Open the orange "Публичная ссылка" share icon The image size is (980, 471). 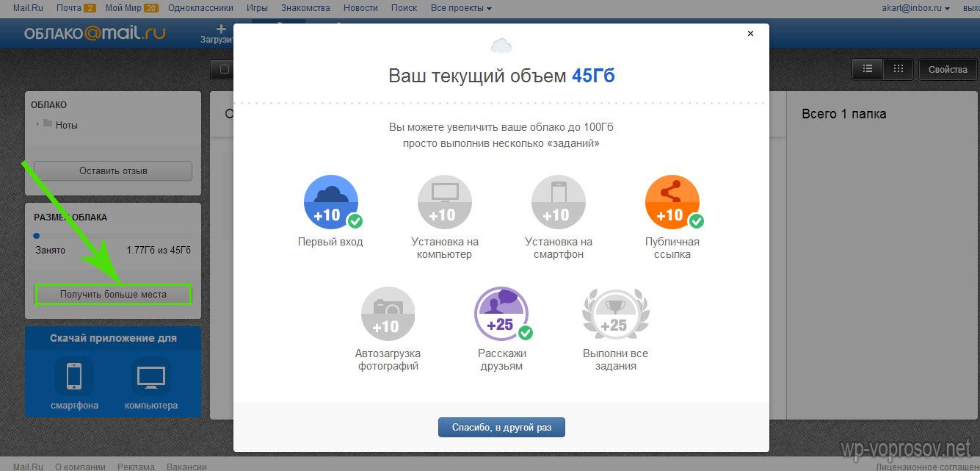click(672, 202)
